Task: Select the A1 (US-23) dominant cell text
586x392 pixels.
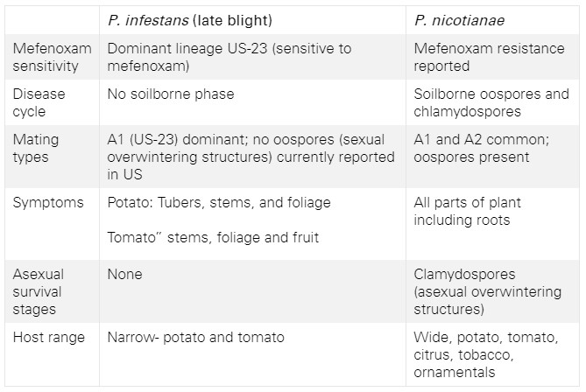Action: click(245, 157)
